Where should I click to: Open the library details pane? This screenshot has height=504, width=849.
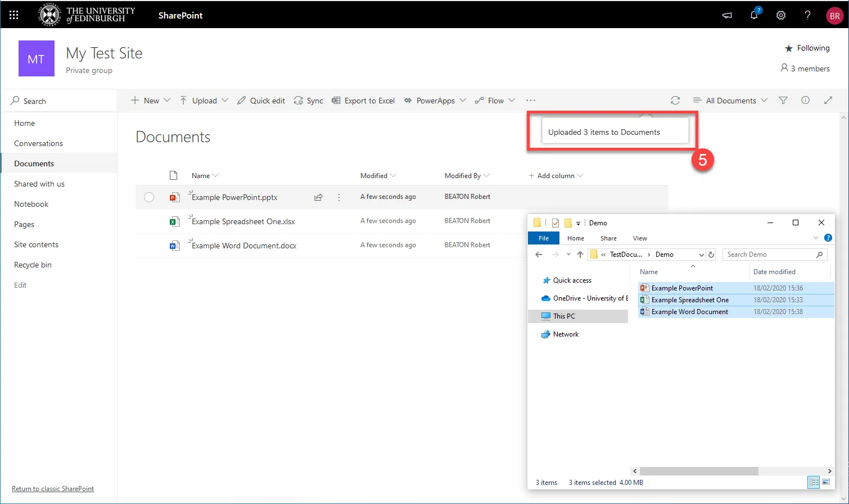805,100
